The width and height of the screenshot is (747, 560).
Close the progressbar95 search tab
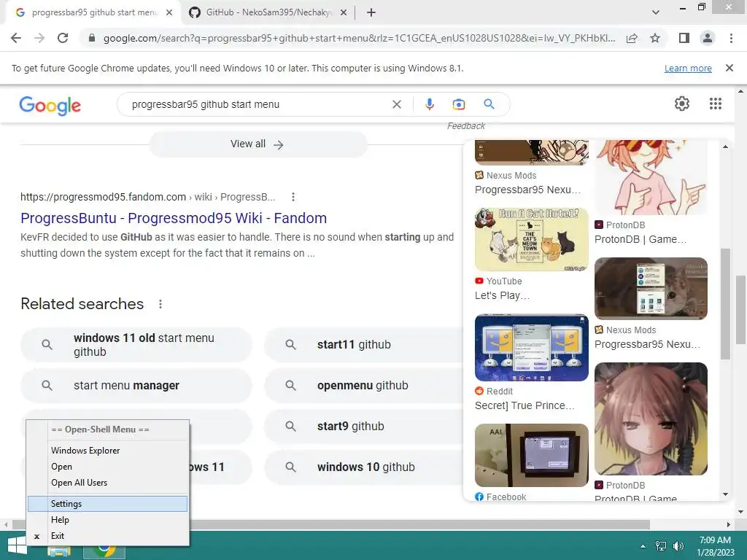click(x=169, y=12)
